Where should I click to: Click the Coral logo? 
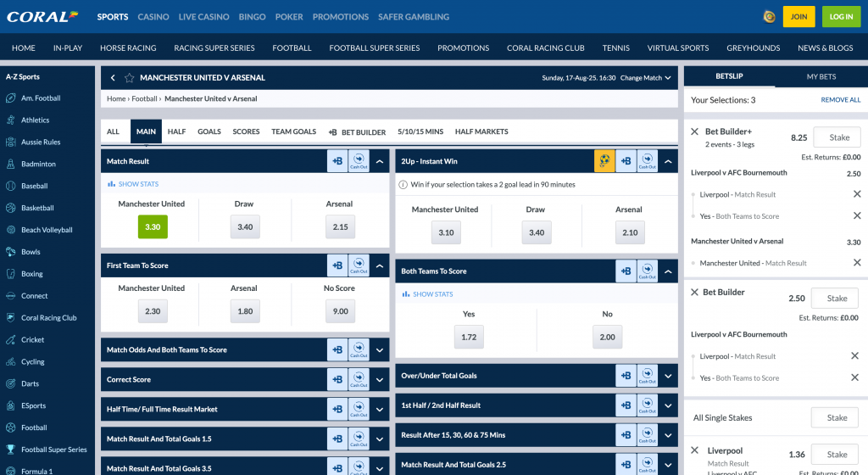pyautogui.click(x=42, y=17)
